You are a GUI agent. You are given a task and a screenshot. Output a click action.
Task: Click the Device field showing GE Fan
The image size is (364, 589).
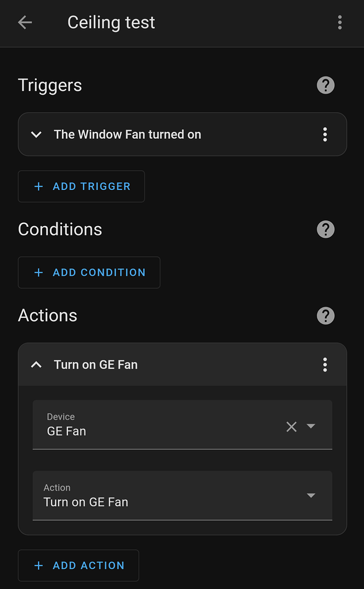(155, 425)
